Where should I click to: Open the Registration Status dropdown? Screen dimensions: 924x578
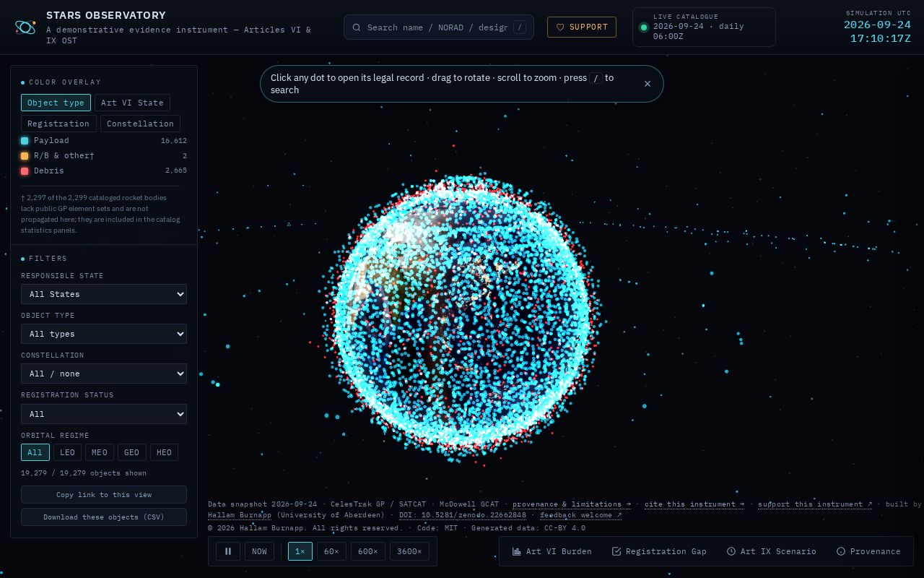pyautogui.click(x=104, y=414)
